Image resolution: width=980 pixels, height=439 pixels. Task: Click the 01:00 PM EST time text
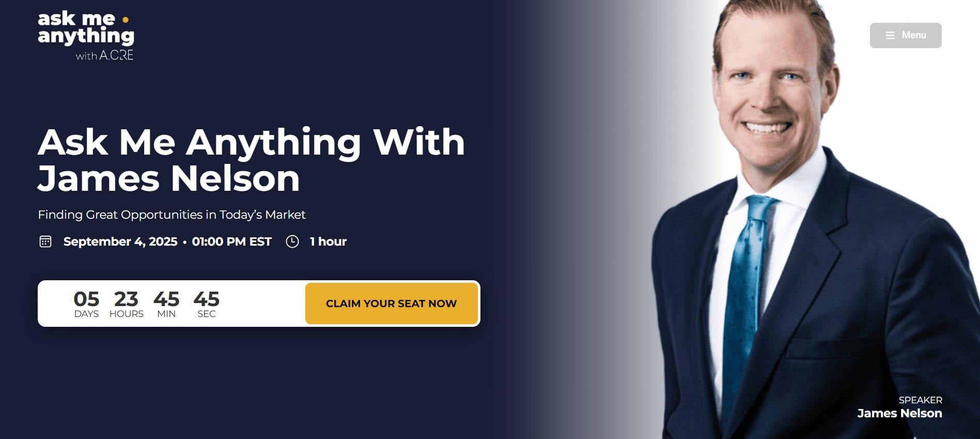[231, 241]
